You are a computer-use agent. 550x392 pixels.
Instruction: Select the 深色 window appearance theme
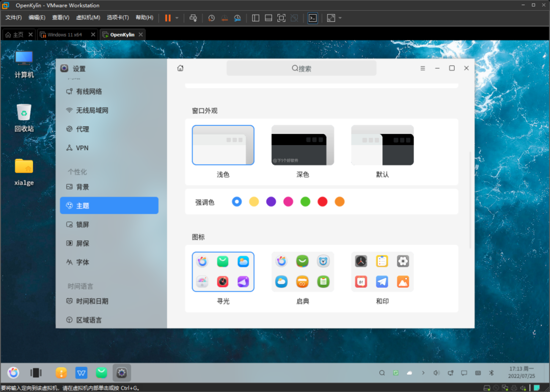point(302,145)
